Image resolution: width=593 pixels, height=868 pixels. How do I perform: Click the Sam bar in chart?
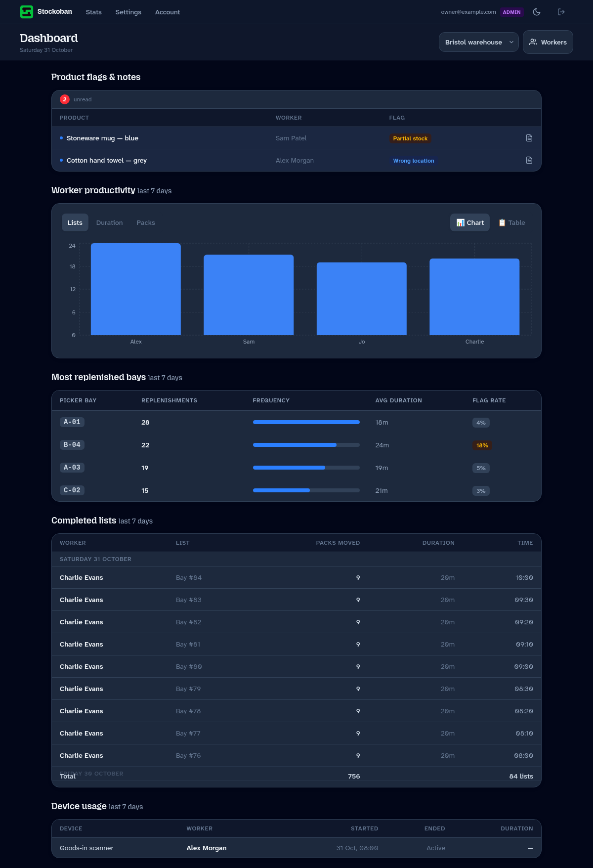pos(249,295)
